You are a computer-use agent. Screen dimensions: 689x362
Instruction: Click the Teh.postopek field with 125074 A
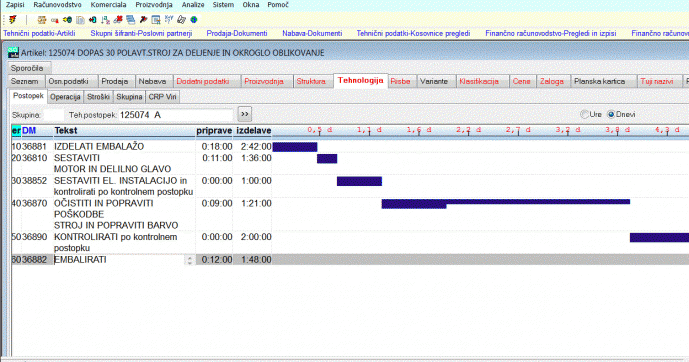click(175, 115)
